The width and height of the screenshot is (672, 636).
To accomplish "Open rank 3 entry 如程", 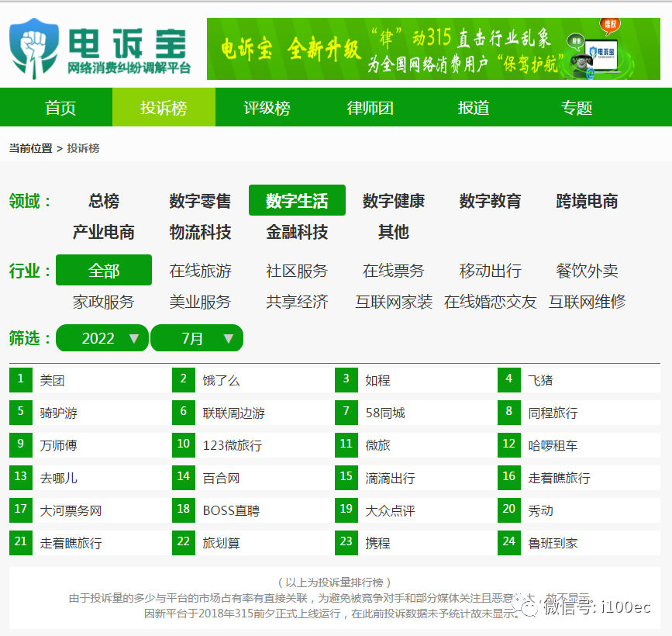I will [377, 380].
